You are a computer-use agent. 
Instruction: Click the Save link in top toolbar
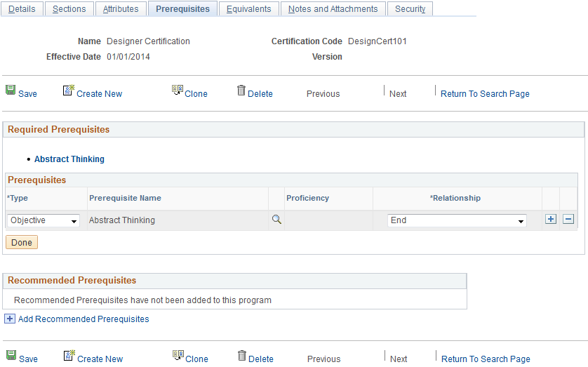click(x=28, y=94)
